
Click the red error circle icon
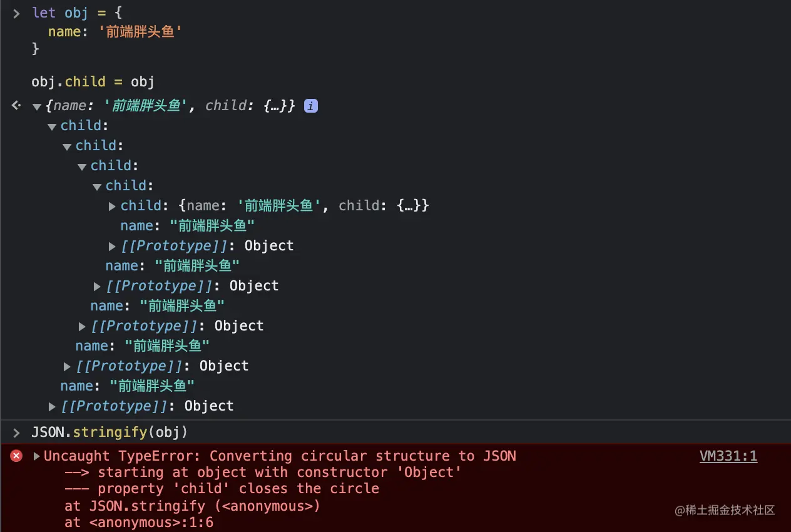pyautogui.click(x=16, y=456)
